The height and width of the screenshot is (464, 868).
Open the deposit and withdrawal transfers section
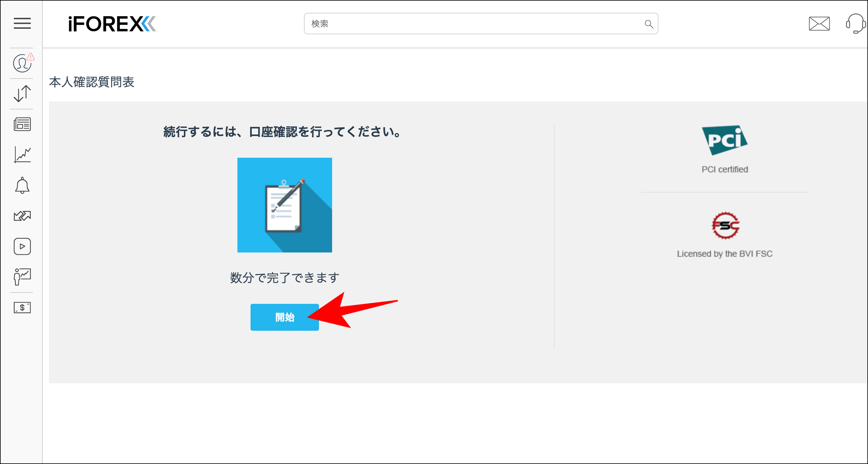(x=22, y=94)
